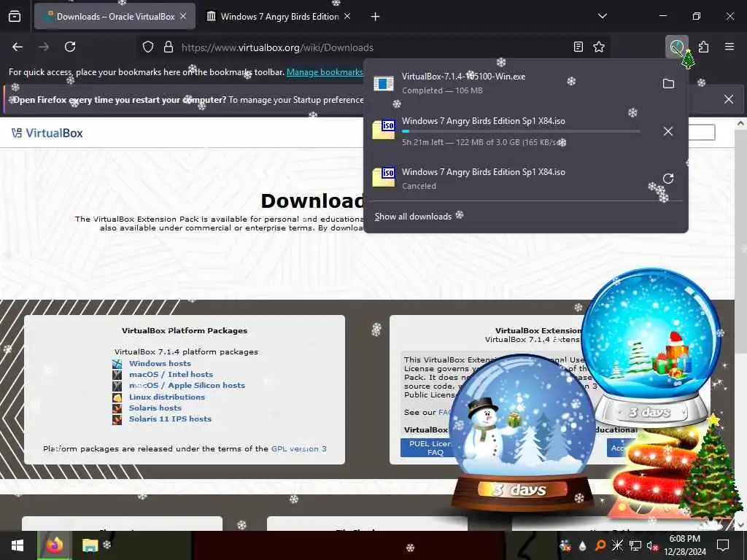This screenshot has height=560, width=747.
Task: Close the Windows 7 Angry Birds Edition tab
Action: (x=347, y=16)
